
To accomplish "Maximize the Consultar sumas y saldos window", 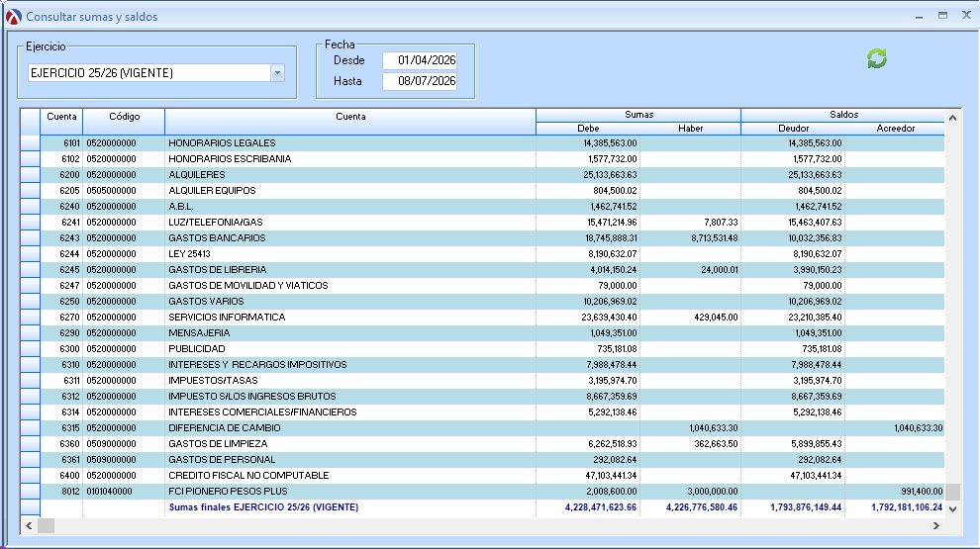I will pyautogui.click(x=942, y=16).
